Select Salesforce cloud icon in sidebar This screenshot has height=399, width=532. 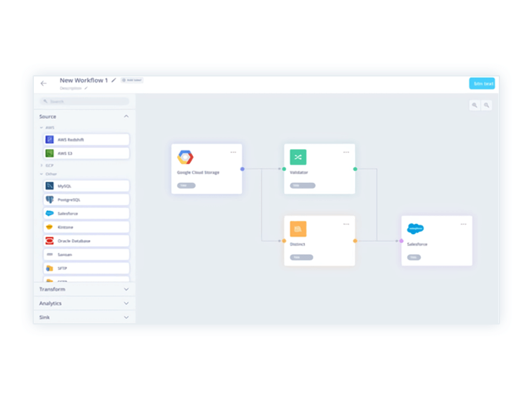click(49, 213)
